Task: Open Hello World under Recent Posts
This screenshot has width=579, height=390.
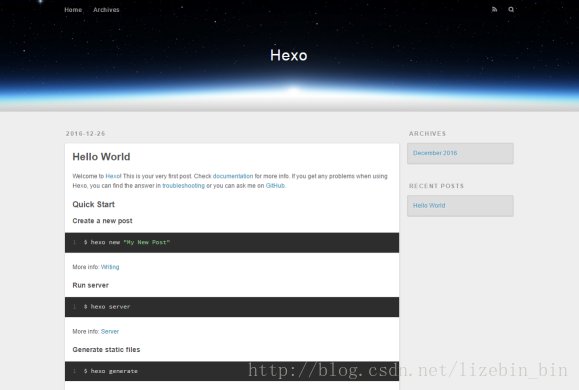Action: [429, 206]
